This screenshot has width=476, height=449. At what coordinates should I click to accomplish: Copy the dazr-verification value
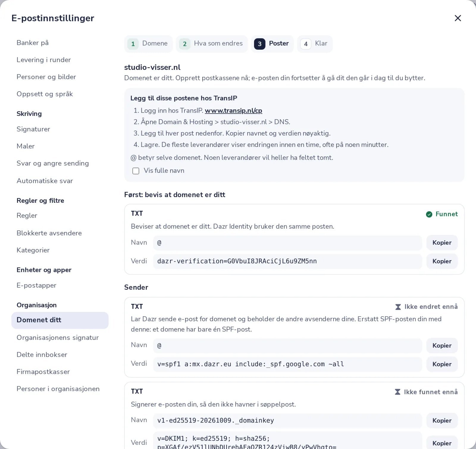point(442,261)
